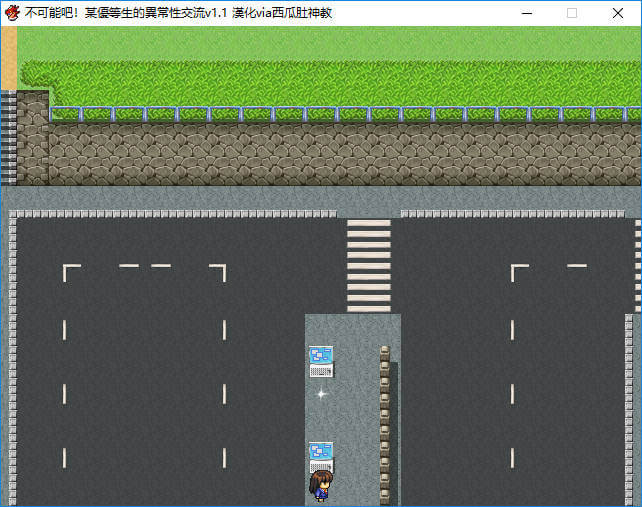Image resolution: width=642 pixels, height=507 pixels.
Task: Maximize the game window
Action: [572, 13]
